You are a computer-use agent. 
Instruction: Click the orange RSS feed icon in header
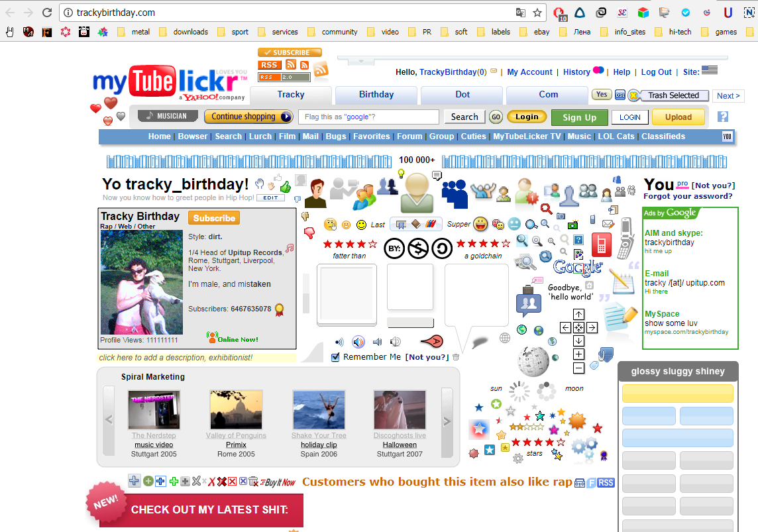[321, 70]
